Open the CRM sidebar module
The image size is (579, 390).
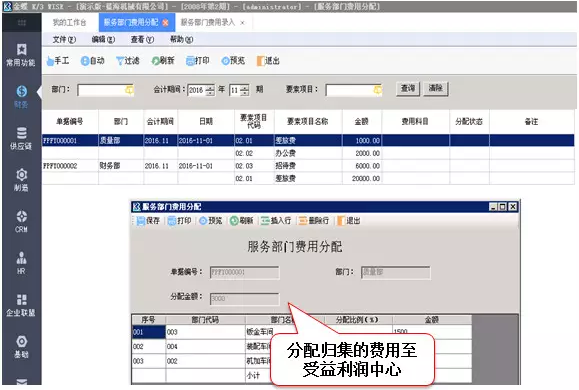click(x=21, y=222)
